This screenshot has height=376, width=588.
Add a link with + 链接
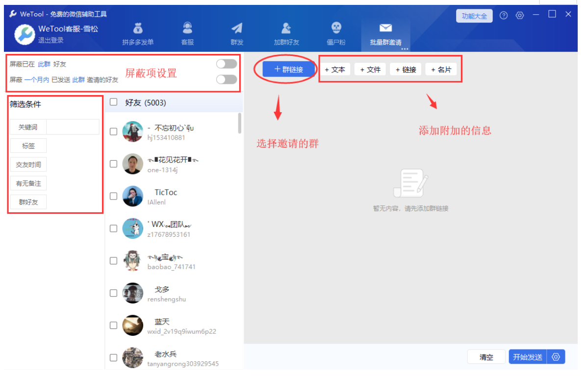pyautogui.click(x=406, y=69)
